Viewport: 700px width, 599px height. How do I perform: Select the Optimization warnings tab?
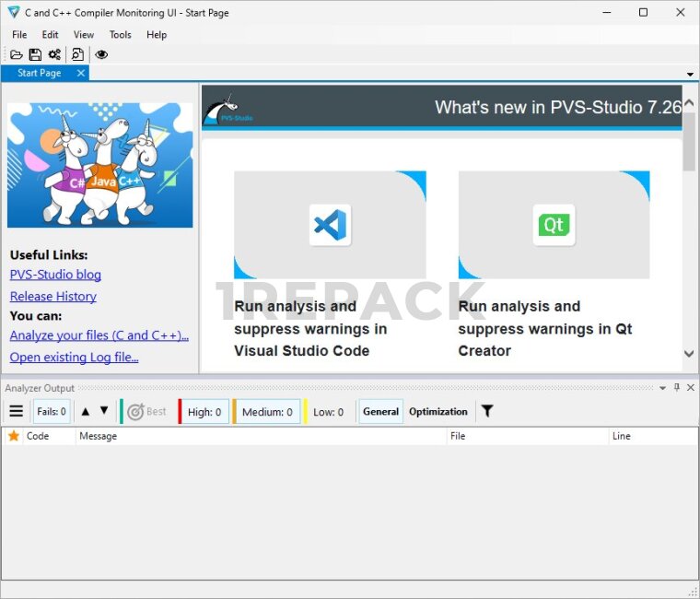[437, 412]
